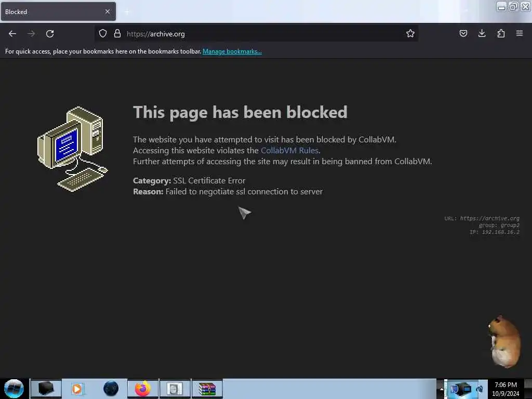Open the Manage bookmarks link
The image size is (532, 399).
pos(232,51)
